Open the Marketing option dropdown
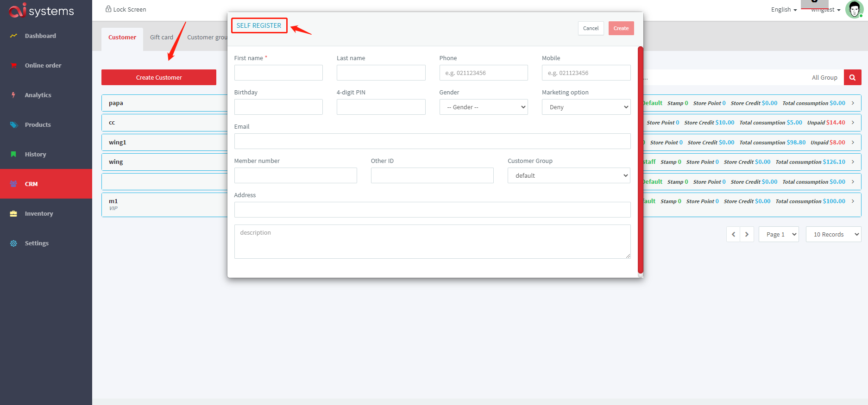This screenshot has height=405, width=868. [586, 107]
